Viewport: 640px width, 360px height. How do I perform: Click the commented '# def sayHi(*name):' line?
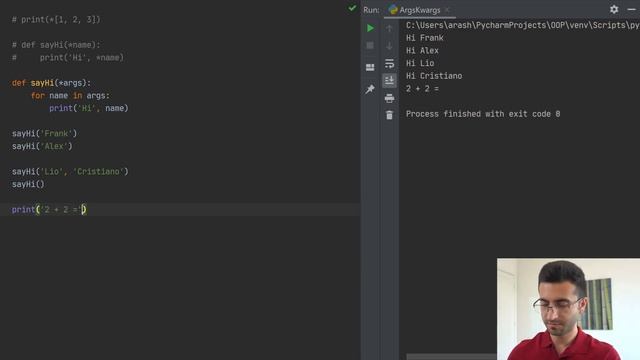click(x=56, y=45)
